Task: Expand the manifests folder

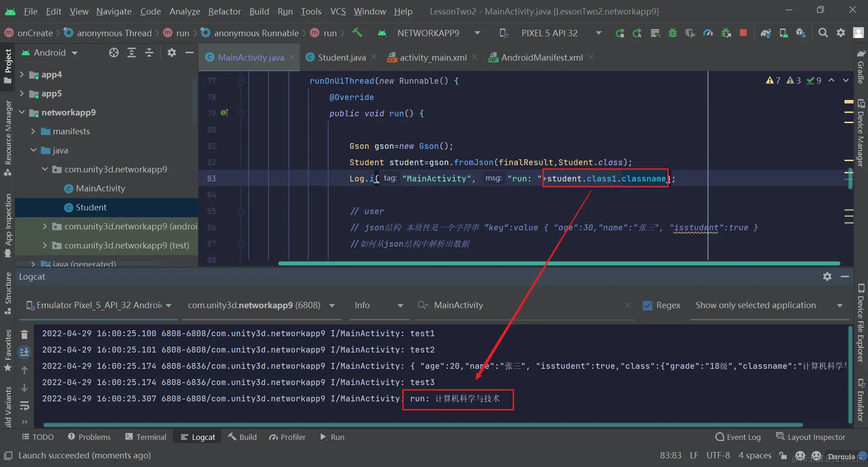Action: [x=33, y=131]
